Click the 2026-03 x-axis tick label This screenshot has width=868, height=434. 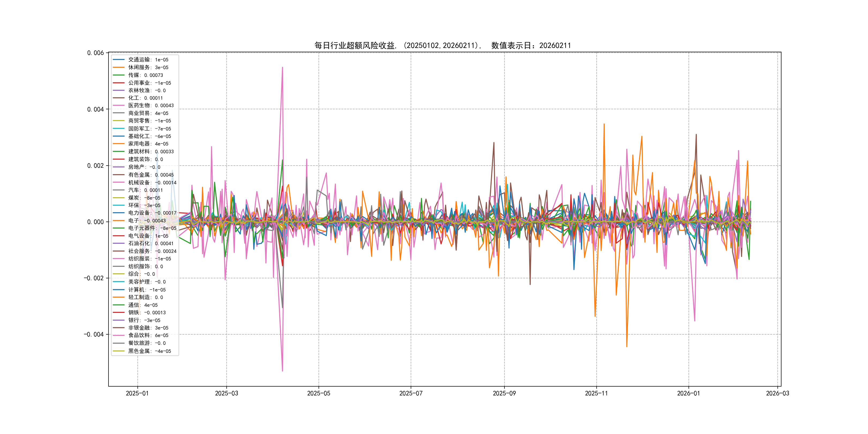point(777,393)
